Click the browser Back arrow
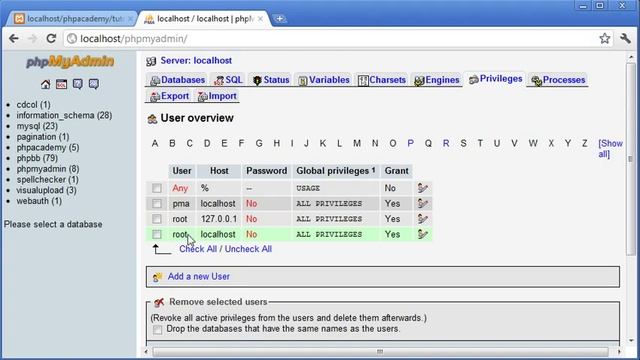 pos(14,38)
